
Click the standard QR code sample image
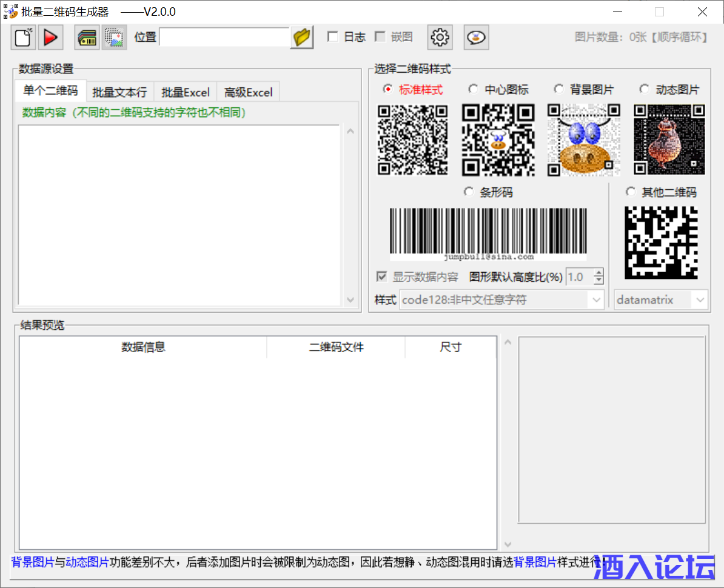(x=413, y=140)
